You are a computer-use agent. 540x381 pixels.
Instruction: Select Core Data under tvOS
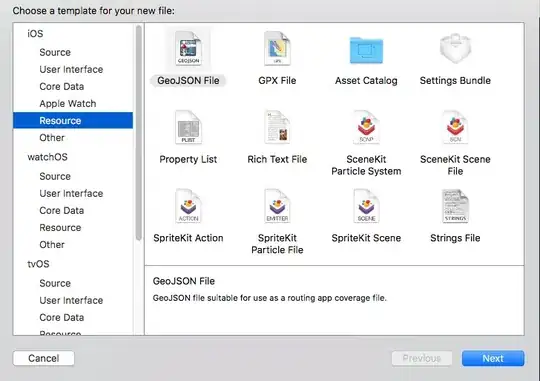(x=62, y=318)
